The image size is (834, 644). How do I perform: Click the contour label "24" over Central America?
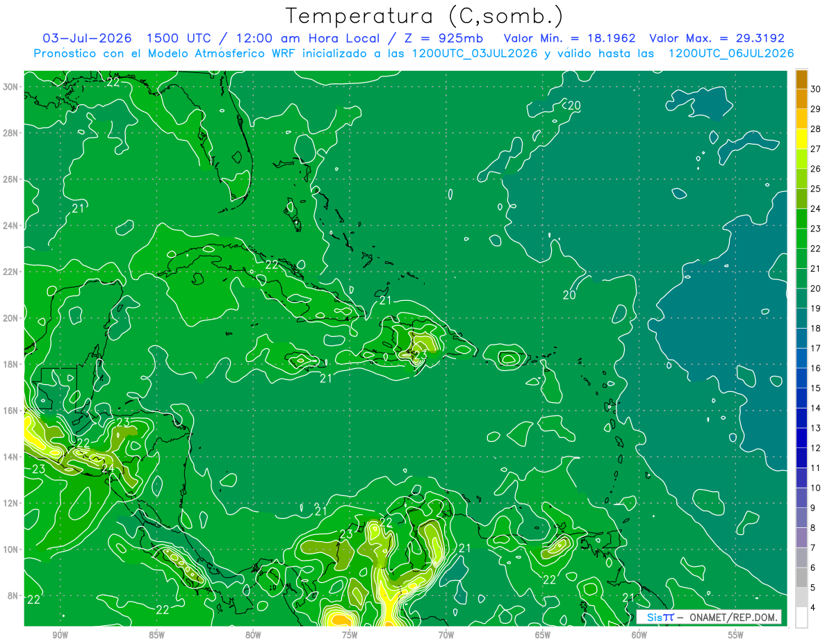tap(107, 470)
